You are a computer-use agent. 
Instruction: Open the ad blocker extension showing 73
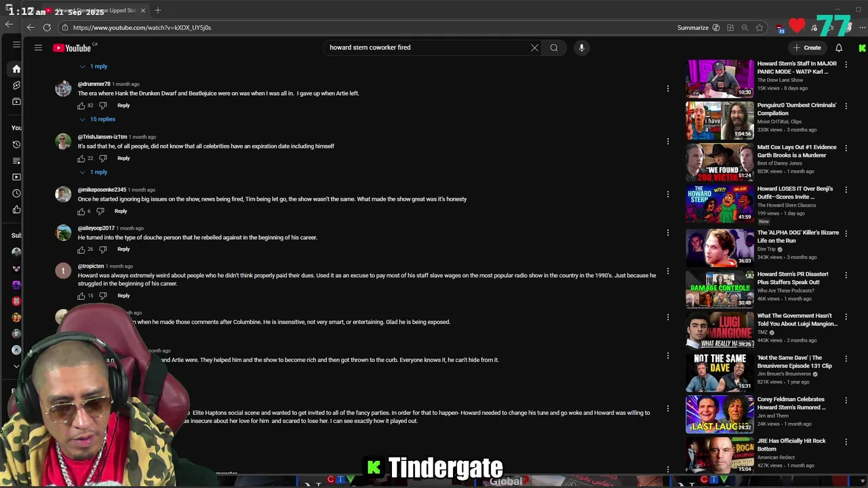tap(781, 28)
